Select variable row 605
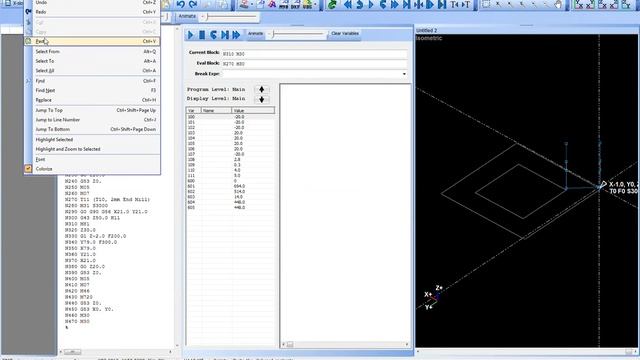 pyautogui.click(x=231, y=207)
